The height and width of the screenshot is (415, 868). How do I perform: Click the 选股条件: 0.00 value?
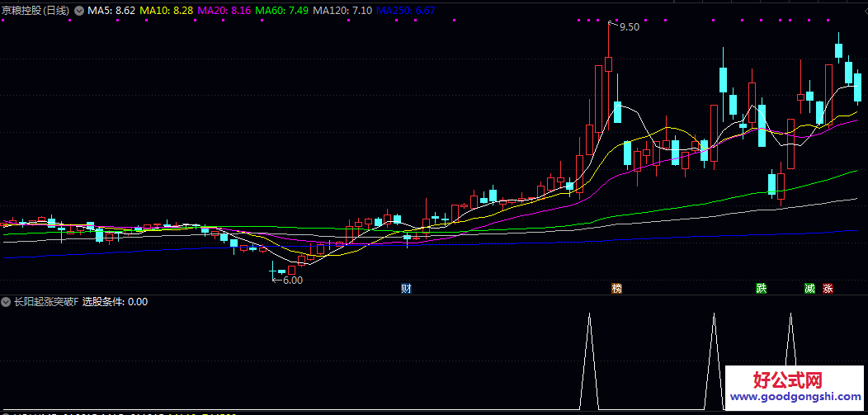[116, 302]
